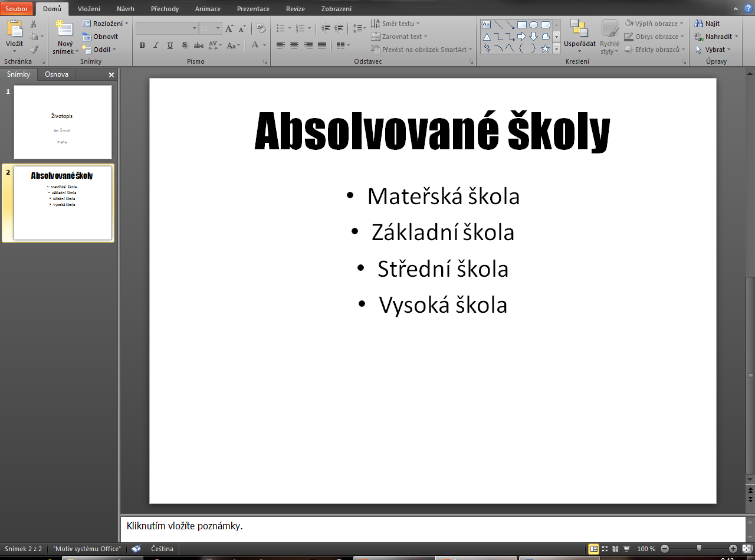
Task: Click the spell check status icon
Action: click(136, 549)
